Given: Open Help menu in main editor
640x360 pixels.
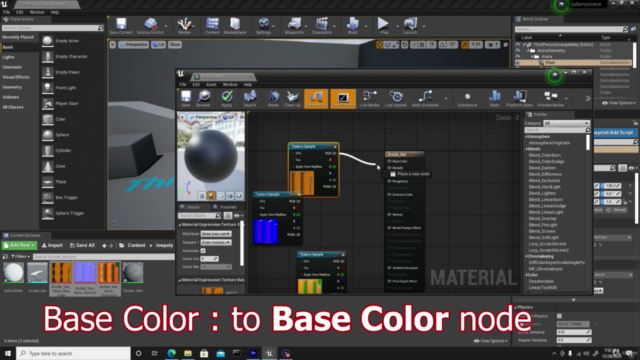Looking at the screenshot, I should [55, 12].
